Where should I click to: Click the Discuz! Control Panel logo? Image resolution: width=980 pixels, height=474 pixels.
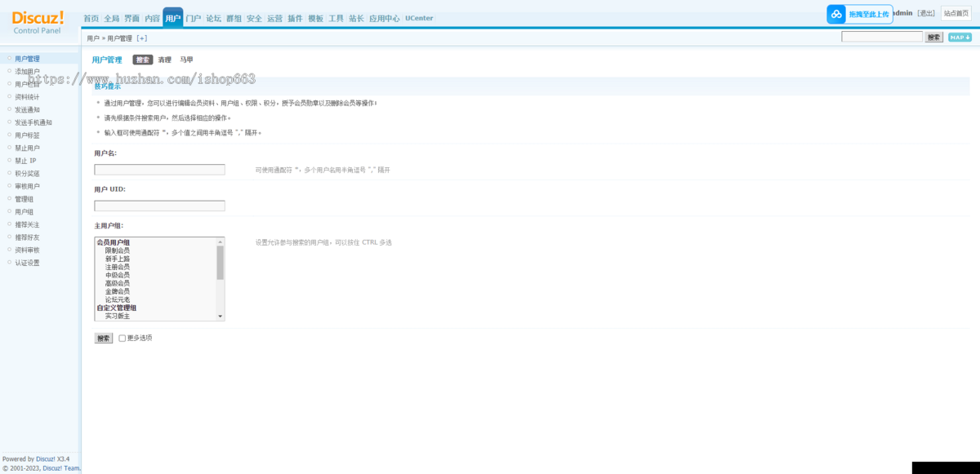tap(38, 23)
